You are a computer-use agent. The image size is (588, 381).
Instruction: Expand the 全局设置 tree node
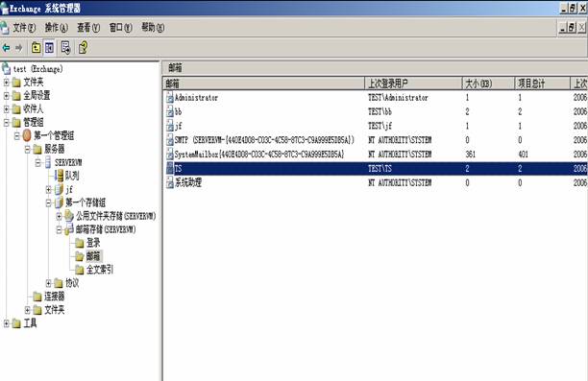tap(7, 96)
